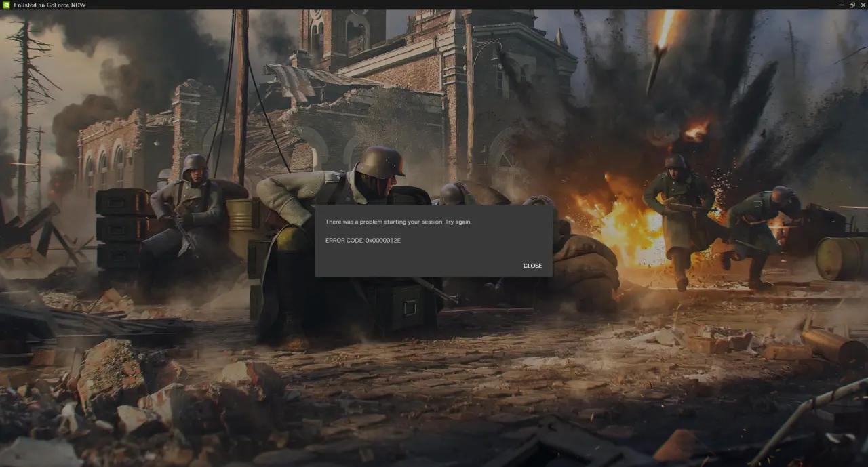
Task: Close the Enlisted on GeForce NOW window
Action: point(862,5)
